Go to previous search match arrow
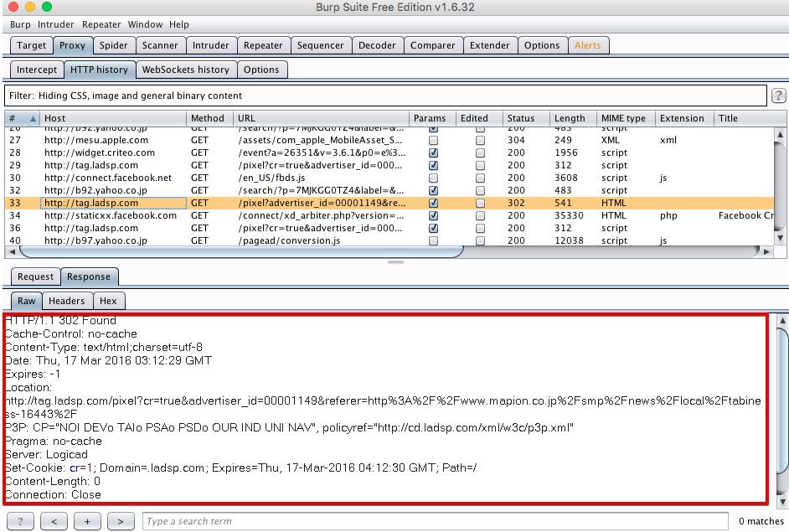 click(x=54, y=521)
